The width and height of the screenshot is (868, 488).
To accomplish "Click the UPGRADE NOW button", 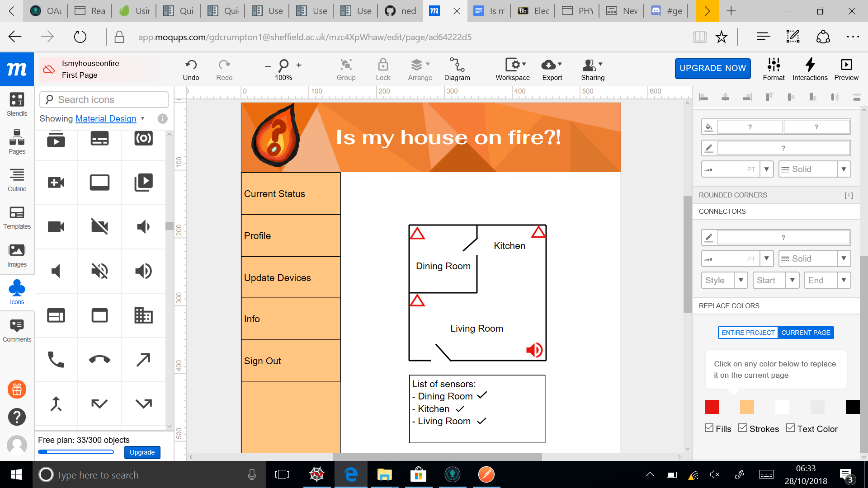I will pyautogui.click(x=712, y=68).
